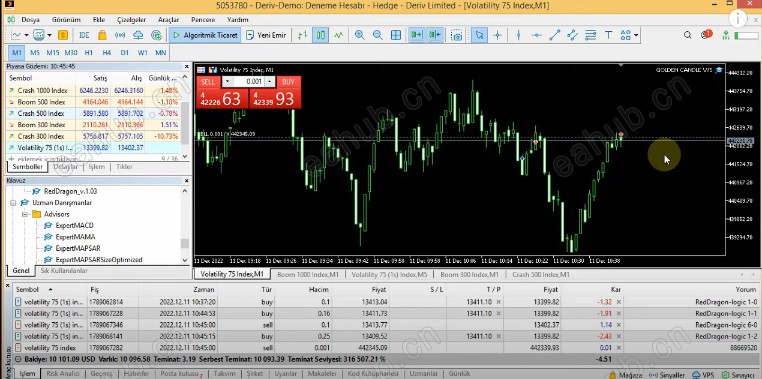Screen dimensions: 762x379
Task: Select the Horizontal Line drawing tool
Action: (537, 35)
